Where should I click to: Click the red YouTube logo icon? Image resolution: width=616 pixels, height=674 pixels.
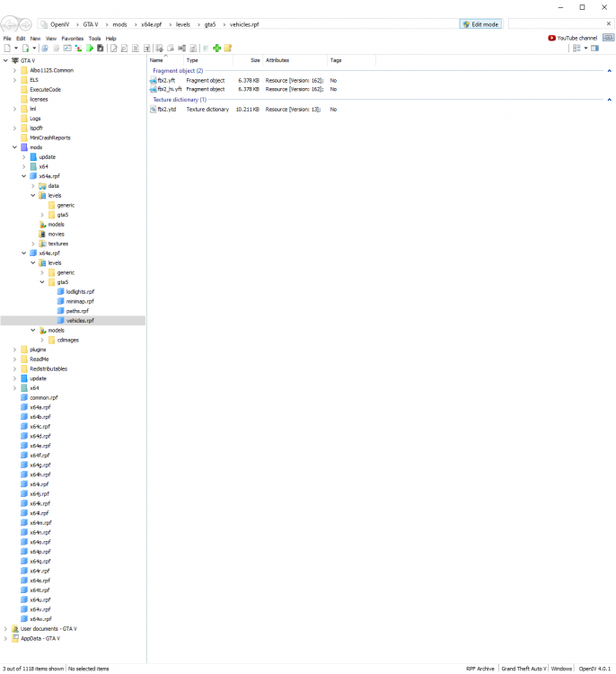[x=551, y=39]
